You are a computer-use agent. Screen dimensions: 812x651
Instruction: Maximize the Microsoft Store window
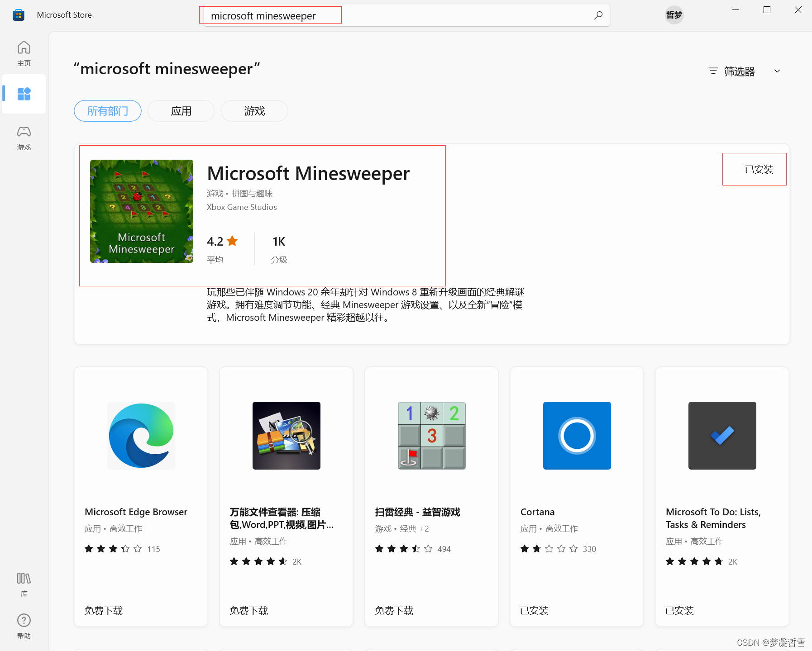767,10
